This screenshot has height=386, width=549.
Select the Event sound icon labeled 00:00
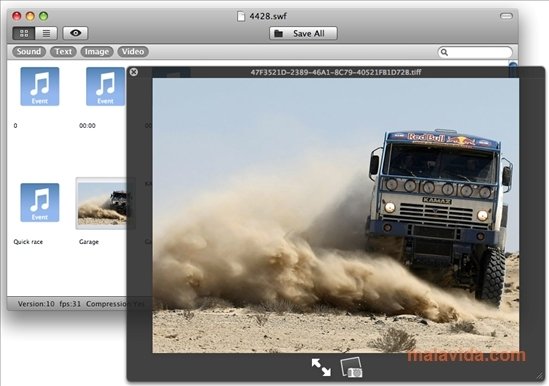pyautogui.click(x=105, y=87)
